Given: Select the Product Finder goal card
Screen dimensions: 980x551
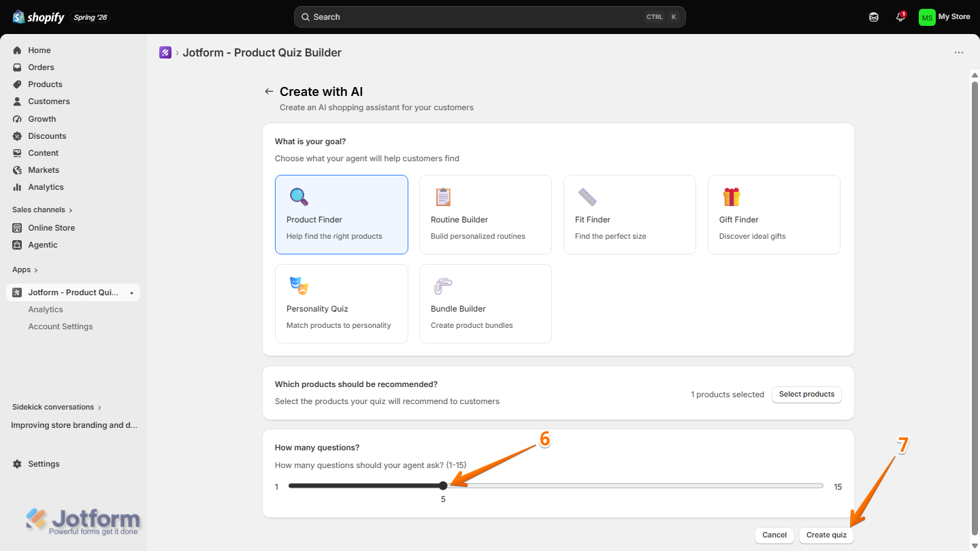Looking at the screenshot, I should coord(342,215).
